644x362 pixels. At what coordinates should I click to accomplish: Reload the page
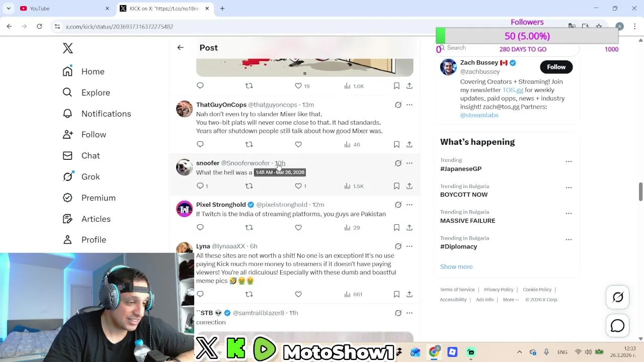(x=39, y=26)
